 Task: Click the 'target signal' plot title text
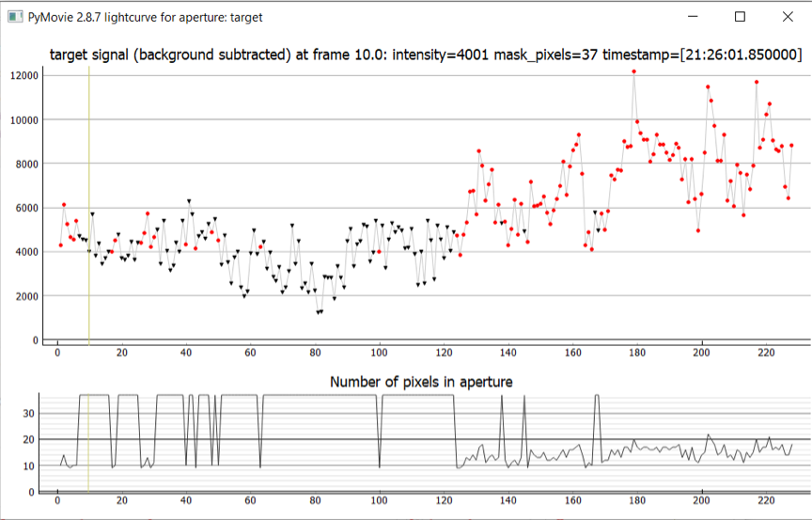(425, 55)
